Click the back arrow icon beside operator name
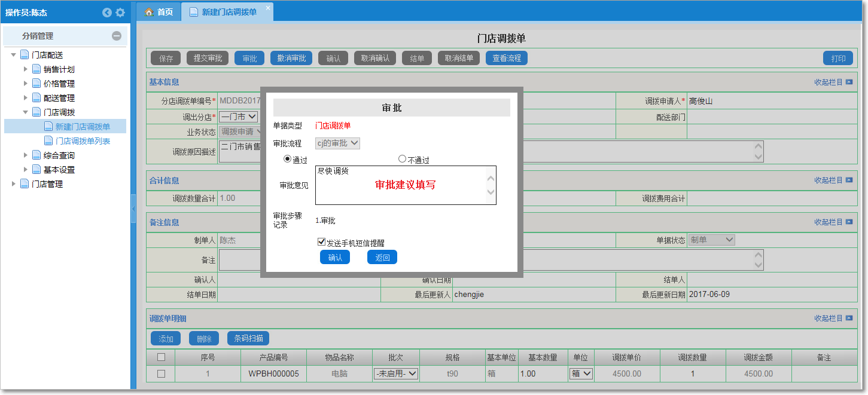Image resolution: width=868 pixels, height=395 pixels. 107,13
